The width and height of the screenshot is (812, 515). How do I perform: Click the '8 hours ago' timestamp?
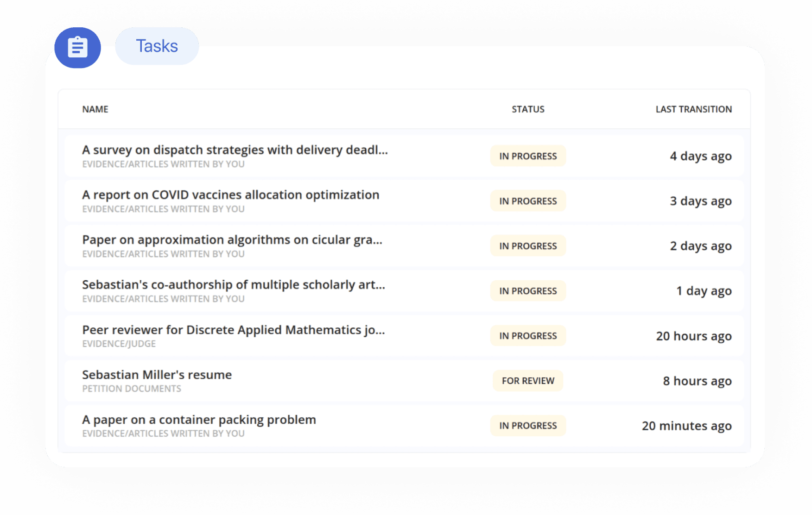click(x=697, y=381)
